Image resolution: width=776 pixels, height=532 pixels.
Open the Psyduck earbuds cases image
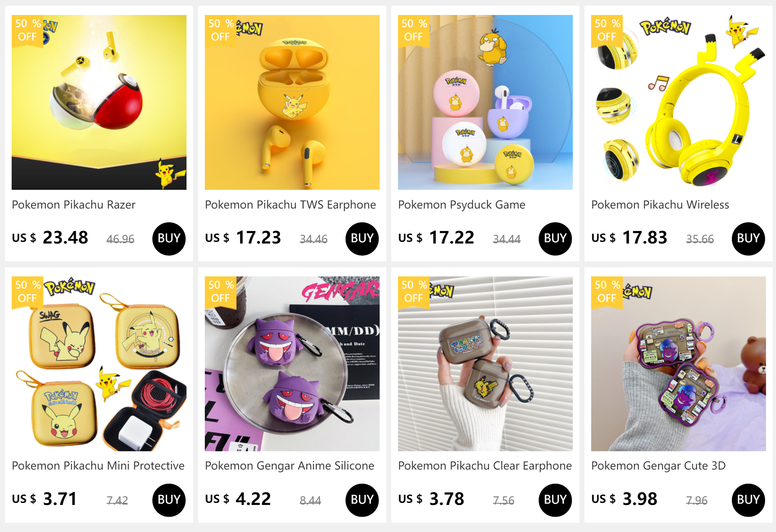coord(485,102)
